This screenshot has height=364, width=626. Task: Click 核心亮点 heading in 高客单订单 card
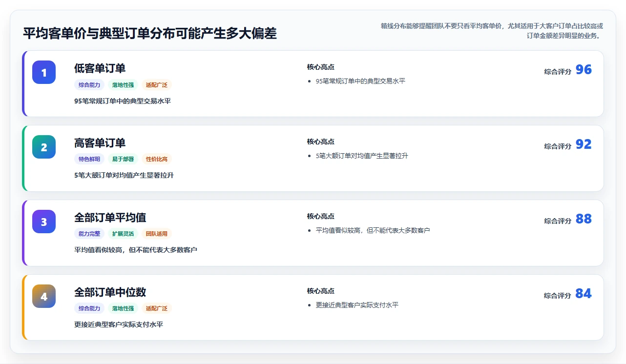[x=321, y=142]
